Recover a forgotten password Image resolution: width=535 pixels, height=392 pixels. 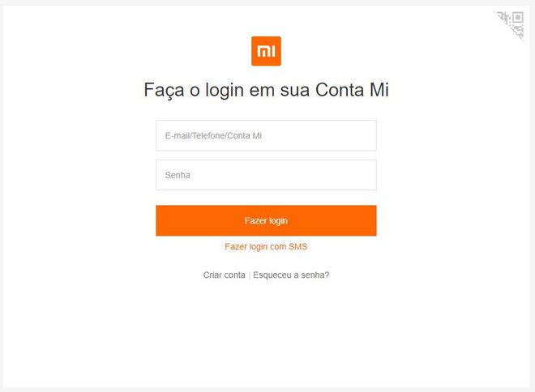click(x=291, y=275)
